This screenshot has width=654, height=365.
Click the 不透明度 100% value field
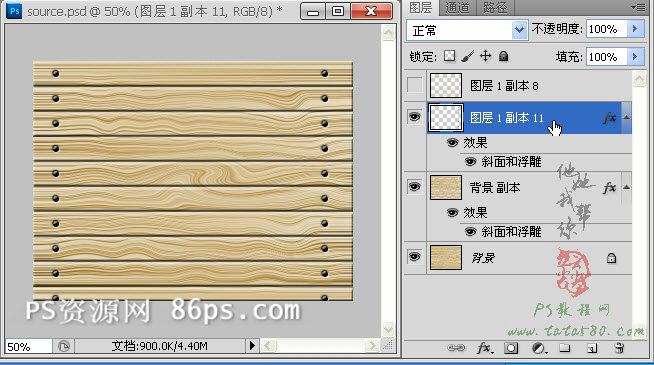point(607,29)
